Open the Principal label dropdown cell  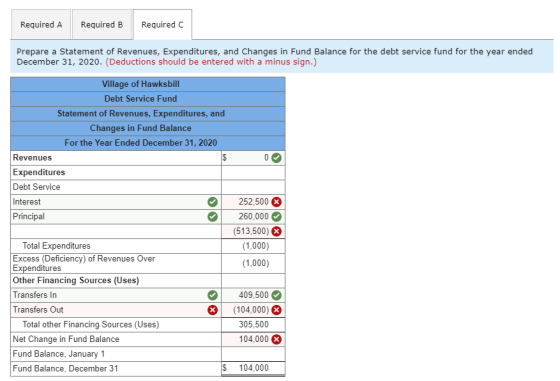(x=116, y=217)
